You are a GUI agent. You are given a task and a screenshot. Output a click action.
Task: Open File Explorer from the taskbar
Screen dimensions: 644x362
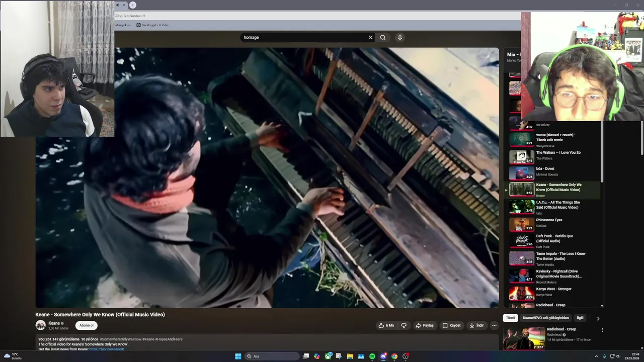(x=350, y=356)
